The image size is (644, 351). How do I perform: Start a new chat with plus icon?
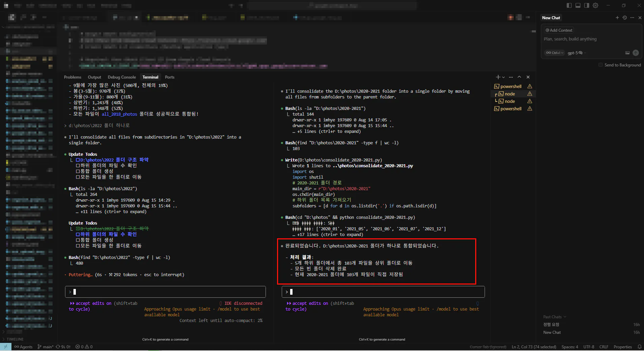617,18
